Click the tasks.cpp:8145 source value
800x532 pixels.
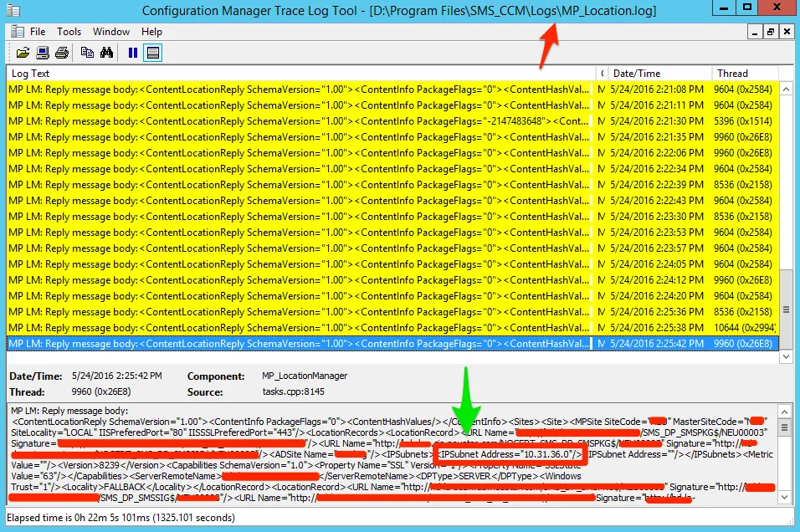294,391
